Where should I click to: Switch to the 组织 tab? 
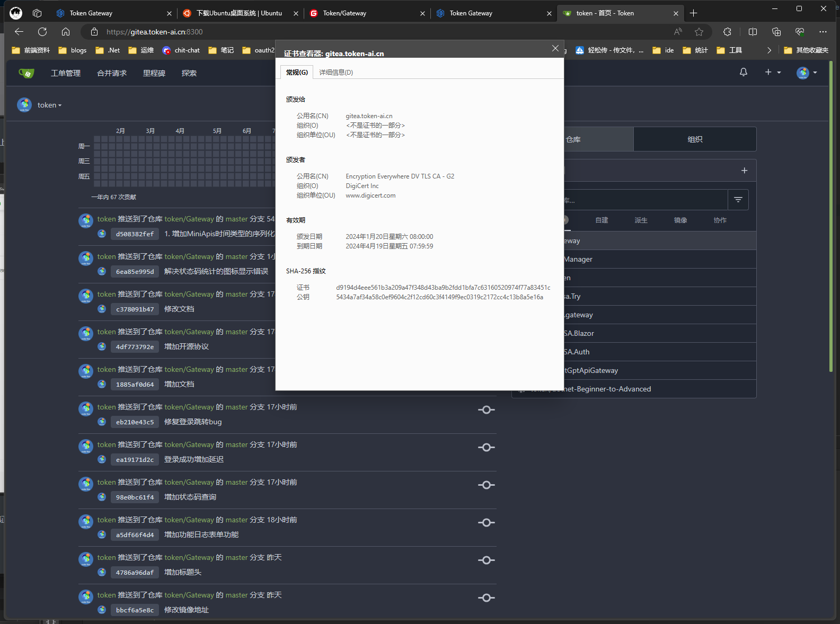coord(695,139)
